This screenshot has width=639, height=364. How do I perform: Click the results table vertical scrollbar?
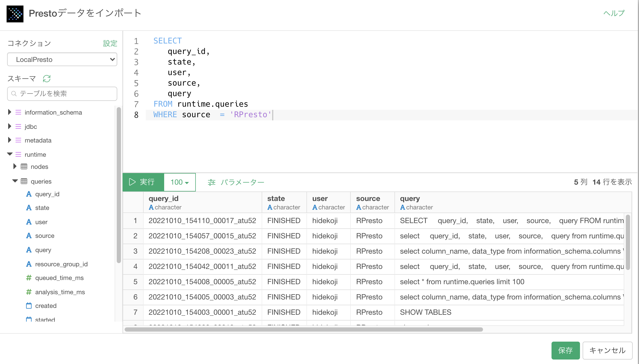click(x=628, y=242)
